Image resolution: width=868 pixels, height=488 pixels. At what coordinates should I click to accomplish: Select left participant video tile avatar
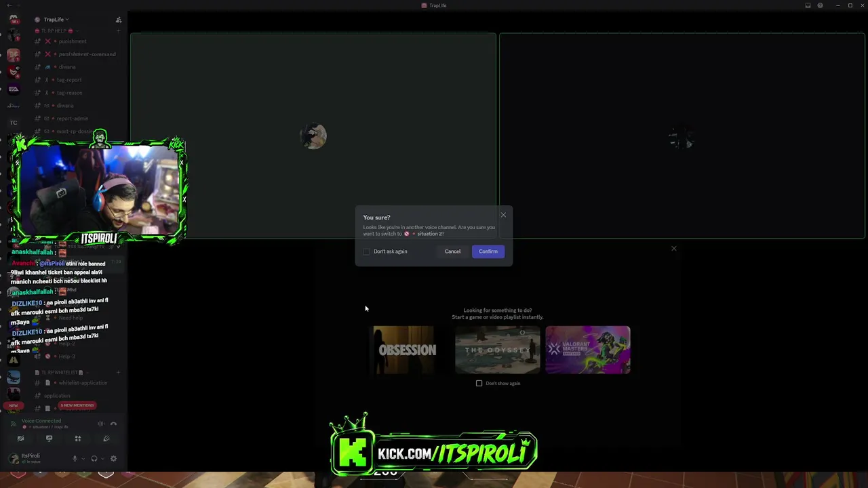coord(314,136)
